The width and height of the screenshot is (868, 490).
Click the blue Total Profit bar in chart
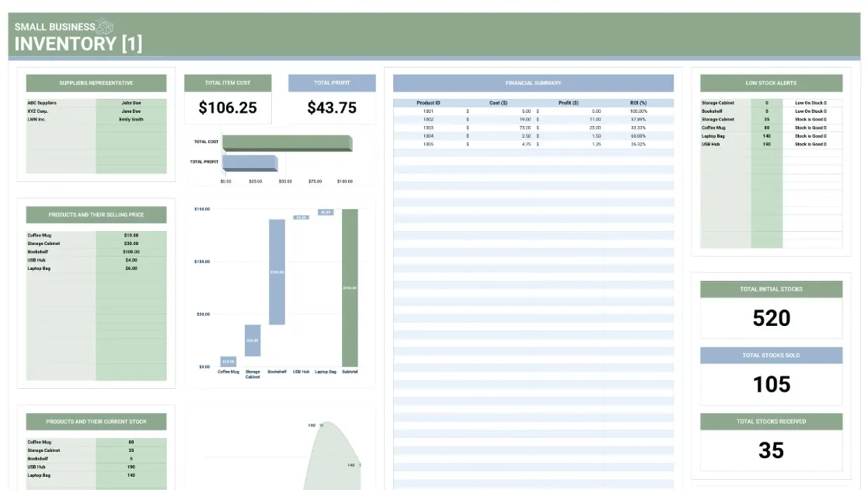249,163
